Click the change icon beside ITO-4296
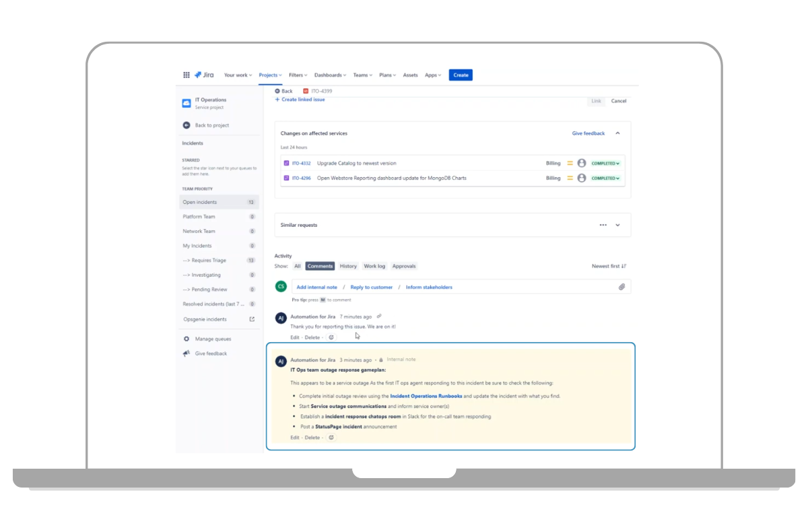Image resolution: width=808 pixels, height=532 pixels. (286, 178)
